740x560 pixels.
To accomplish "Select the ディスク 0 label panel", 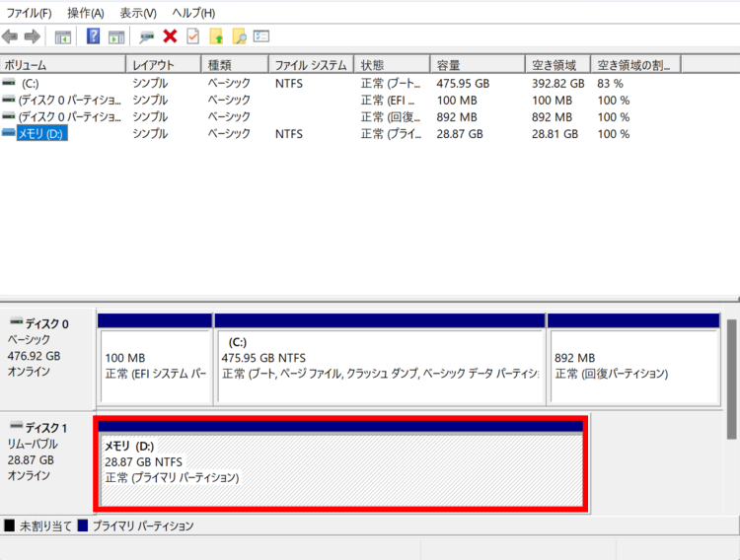I will pyautogui.click(x=47, y=359).
